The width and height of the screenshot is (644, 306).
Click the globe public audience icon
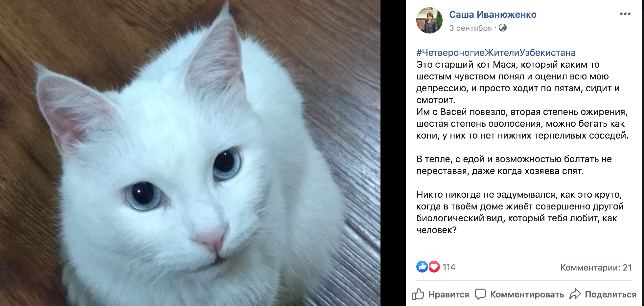502,28
